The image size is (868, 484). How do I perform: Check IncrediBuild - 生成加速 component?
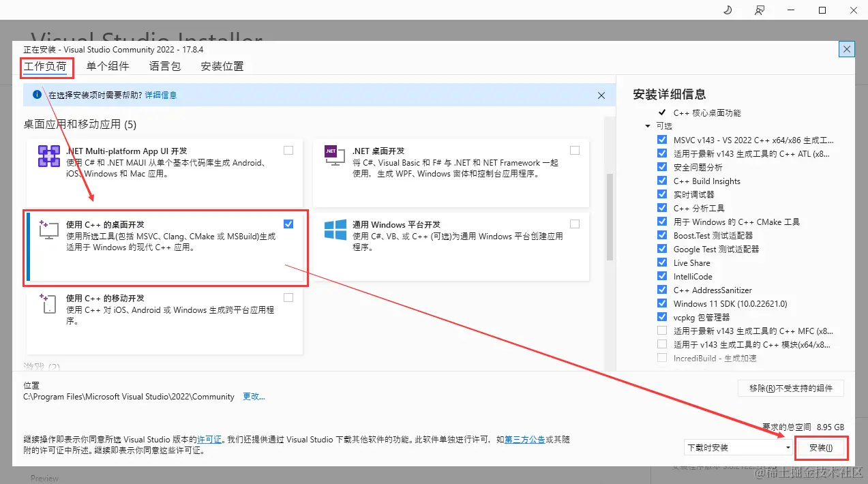pos(662,358)
